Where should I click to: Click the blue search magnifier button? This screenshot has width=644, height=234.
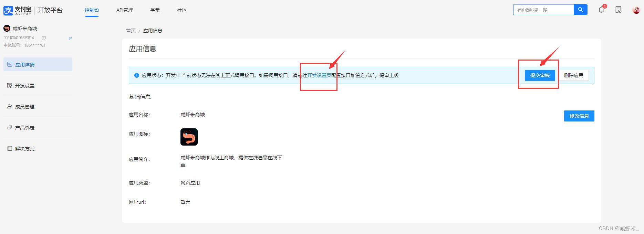[x=581, y=10]
